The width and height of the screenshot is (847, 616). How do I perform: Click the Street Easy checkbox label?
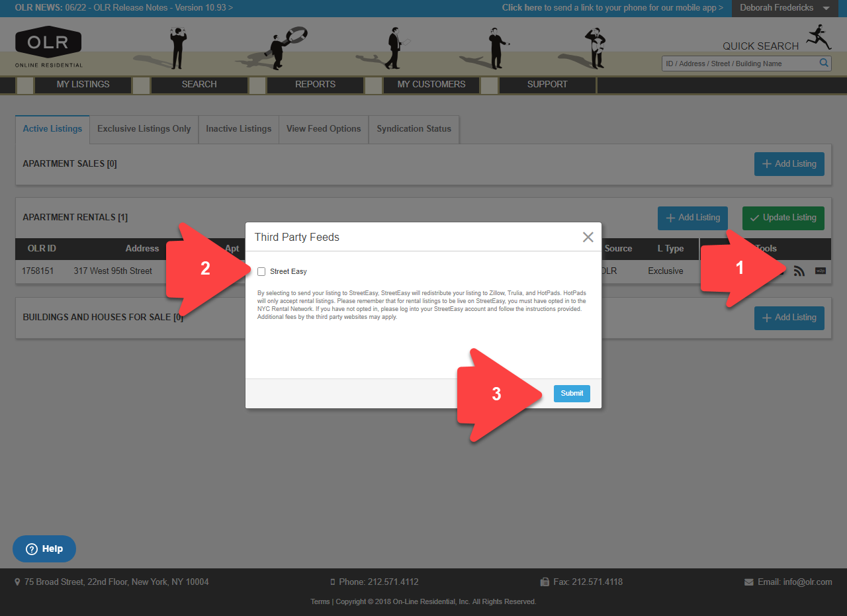(289, 271)
